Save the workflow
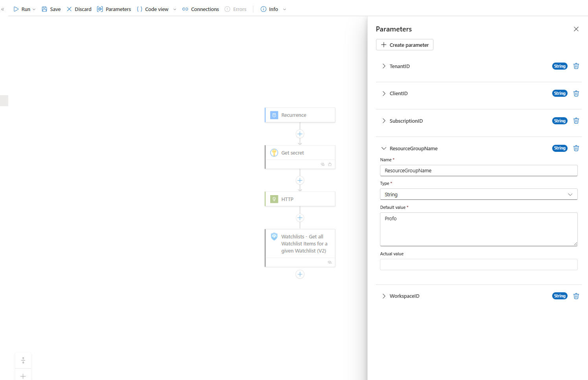Image resolution: width=588 pixels, height=380 pixels. coord(51,9)
